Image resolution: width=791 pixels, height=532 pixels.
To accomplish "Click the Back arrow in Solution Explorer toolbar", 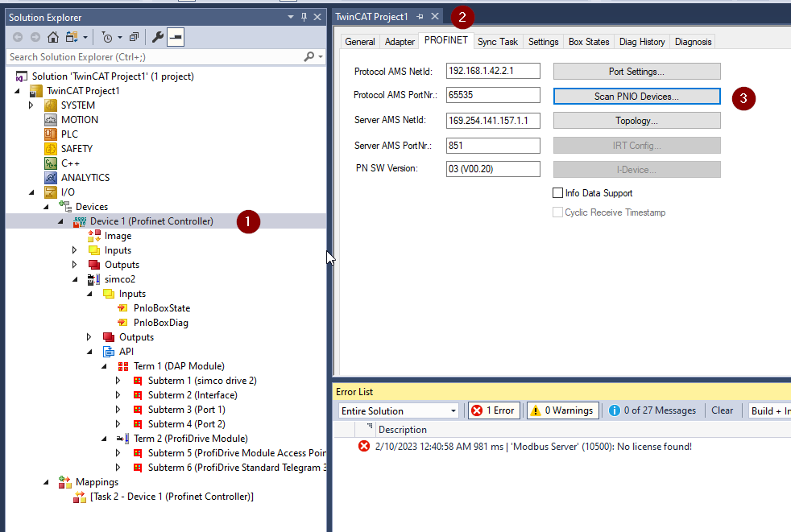I will coord(18,37).
